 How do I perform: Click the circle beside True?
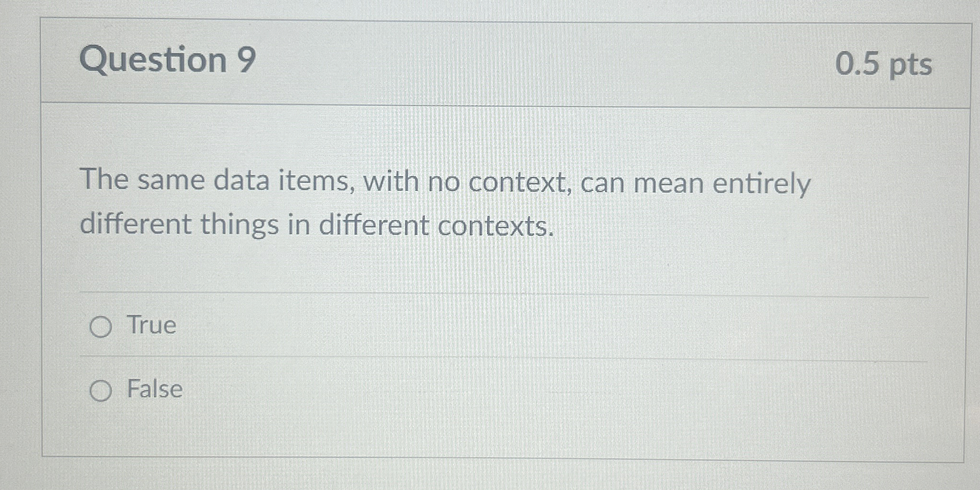click(x=102, y=326)
